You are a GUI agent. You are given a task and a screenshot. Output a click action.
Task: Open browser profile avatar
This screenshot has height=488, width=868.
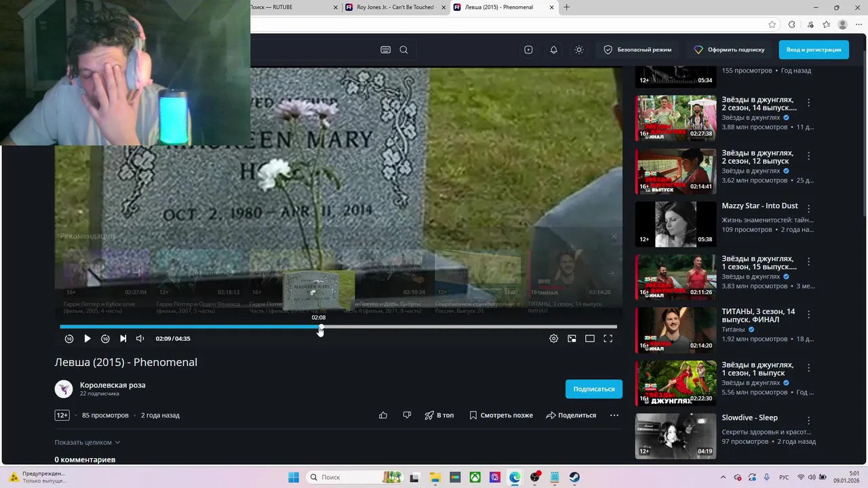[843, 24]
